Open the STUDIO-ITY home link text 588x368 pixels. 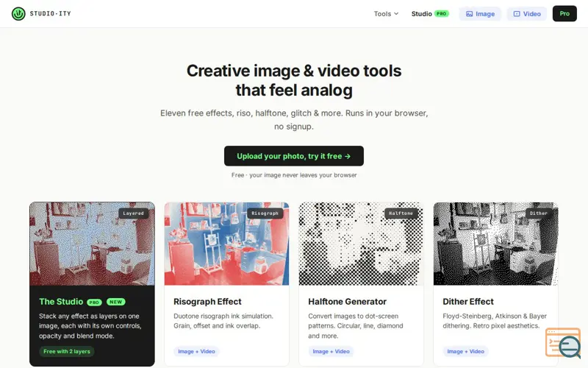pyautogui.click(x=50, y=13)
